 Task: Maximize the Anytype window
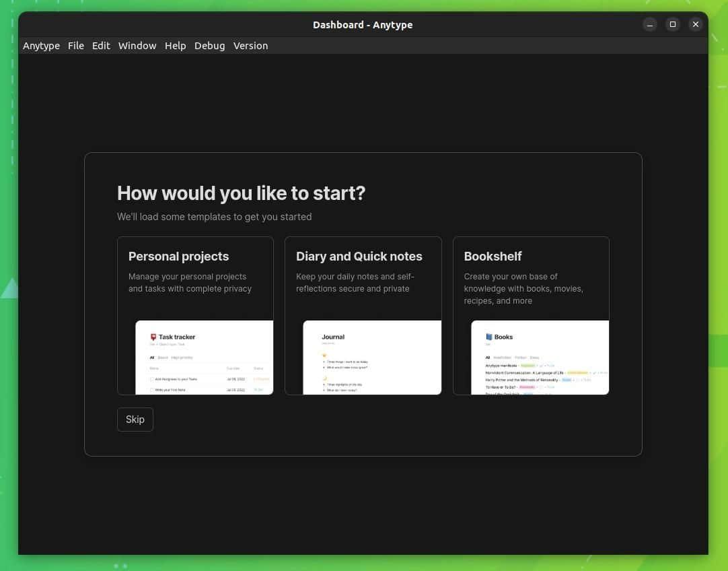(672, 24)
